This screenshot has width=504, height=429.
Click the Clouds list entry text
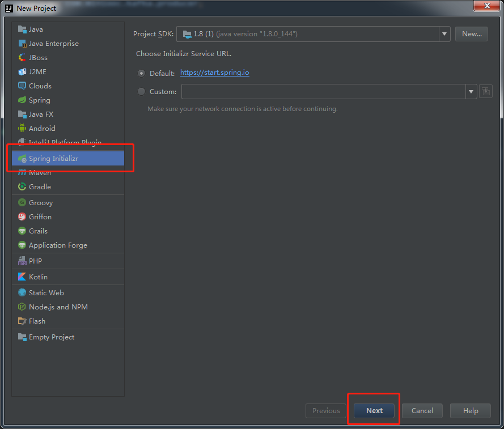click(40, 86)
